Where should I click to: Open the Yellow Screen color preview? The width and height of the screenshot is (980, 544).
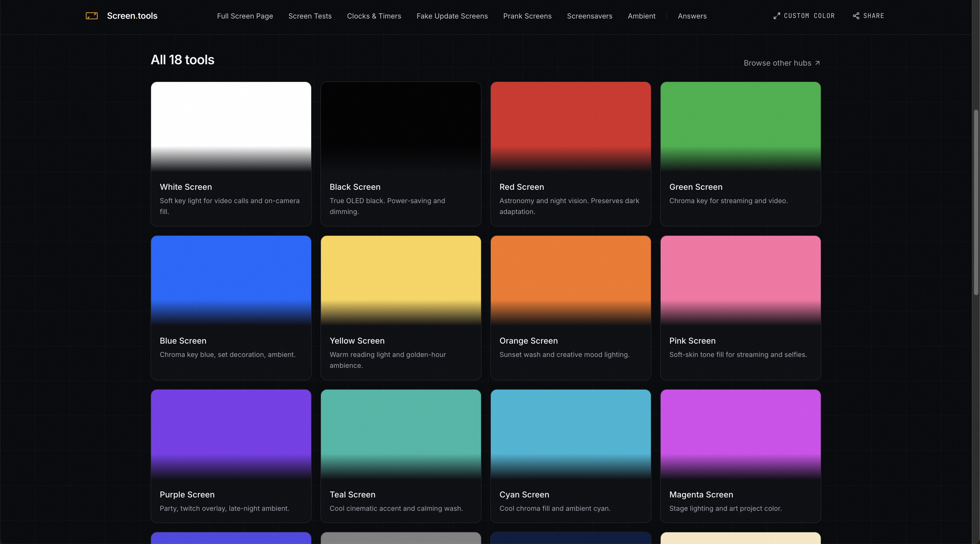point(401,280)
